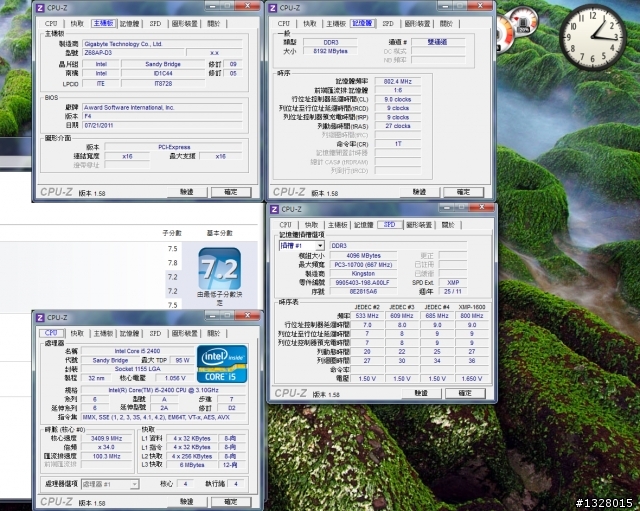Click the Z icon in SPD window title bar
The width and height of the screenshot is (640, 511).
274,209
